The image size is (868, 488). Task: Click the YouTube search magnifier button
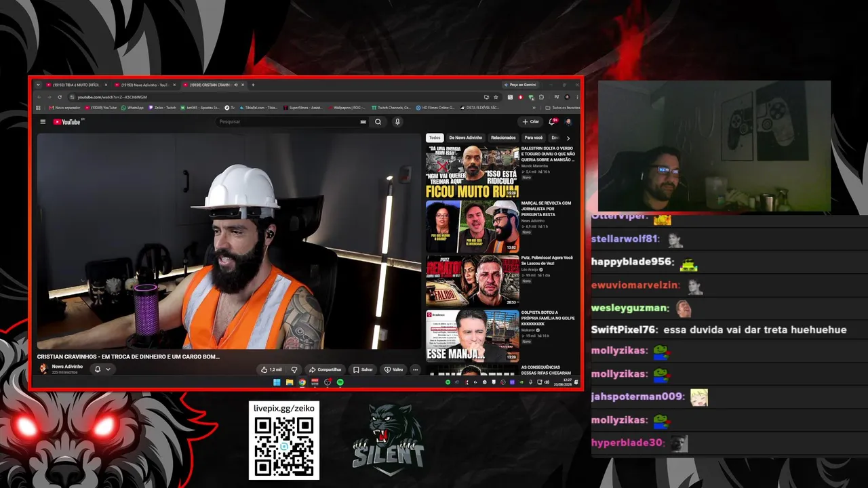378,122
